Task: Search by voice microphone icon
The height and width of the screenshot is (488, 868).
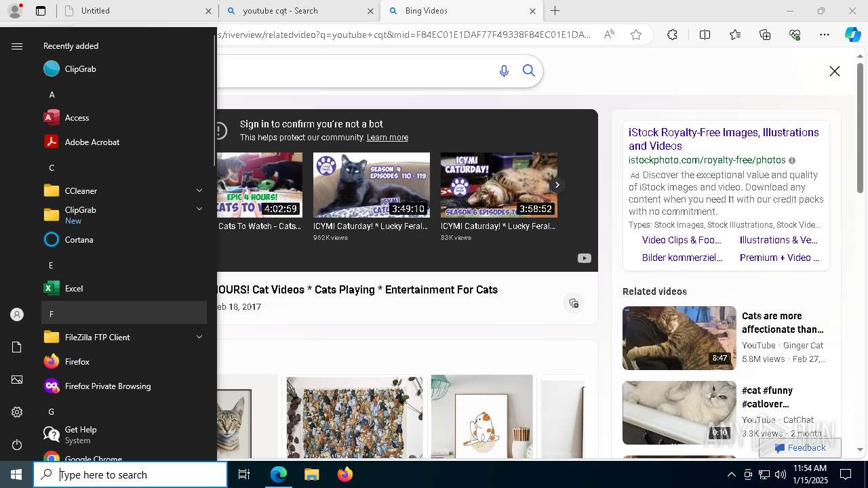Action: click(x=504, y=71)
